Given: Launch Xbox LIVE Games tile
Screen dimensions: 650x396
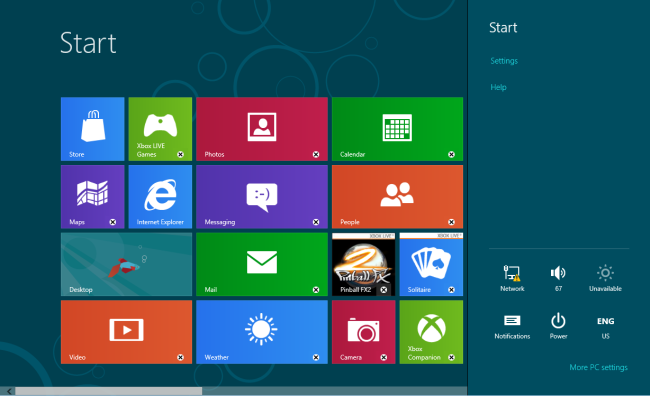Looking at the screenshot, I should click(x=160, y=129).
